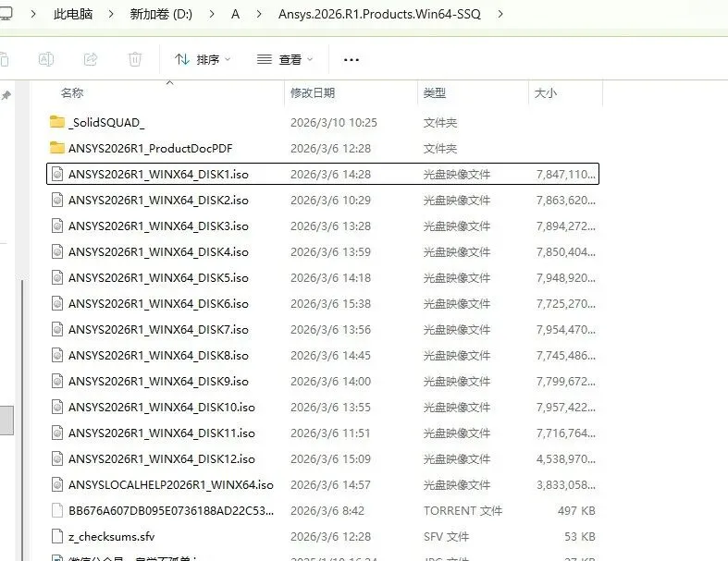This screenshot has height=561, width=728.
Task: Select DISK2.iso file icon
Action: click(57, 200)
